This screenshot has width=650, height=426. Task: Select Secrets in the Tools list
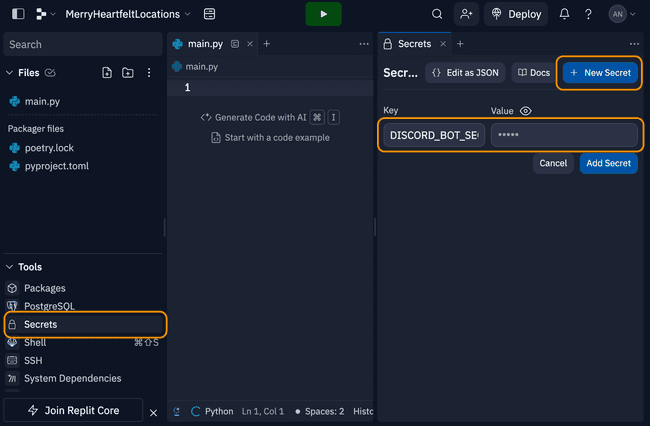[85, 324]
